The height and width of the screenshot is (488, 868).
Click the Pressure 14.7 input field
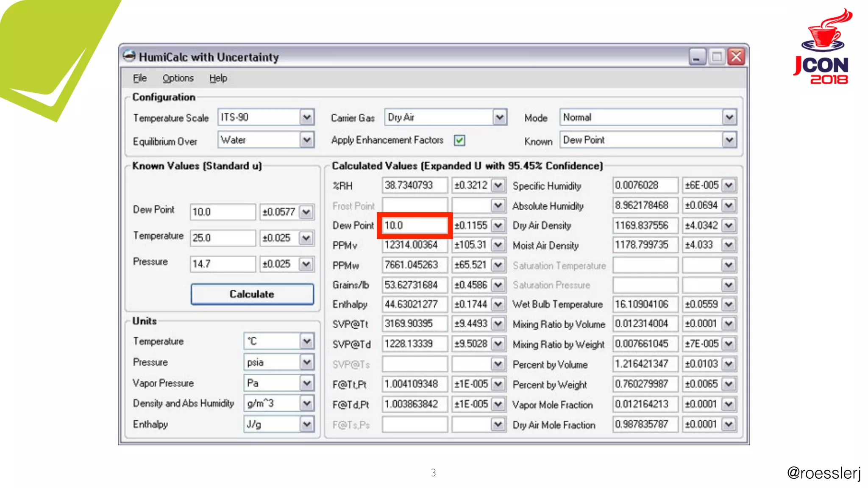(223, 264)
